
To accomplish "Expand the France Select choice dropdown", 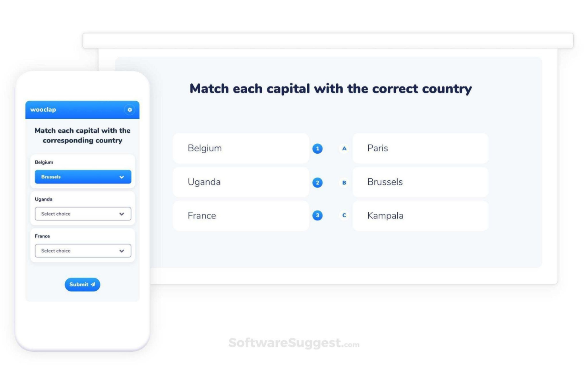I will [82, 251].
